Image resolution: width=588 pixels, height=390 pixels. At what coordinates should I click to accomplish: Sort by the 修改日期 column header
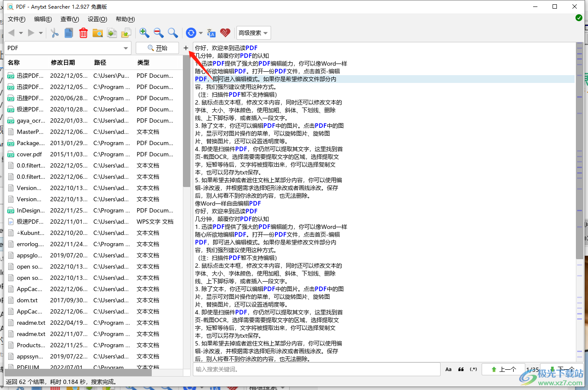tap(69, 63)
